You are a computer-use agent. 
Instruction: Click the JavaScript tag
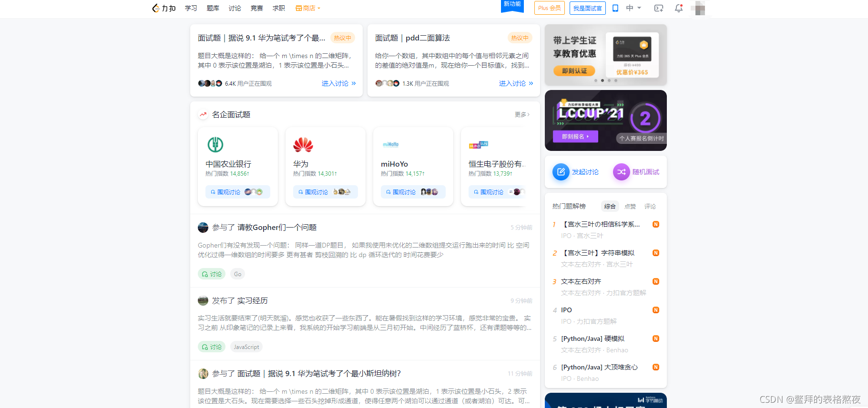click(246, 347)
